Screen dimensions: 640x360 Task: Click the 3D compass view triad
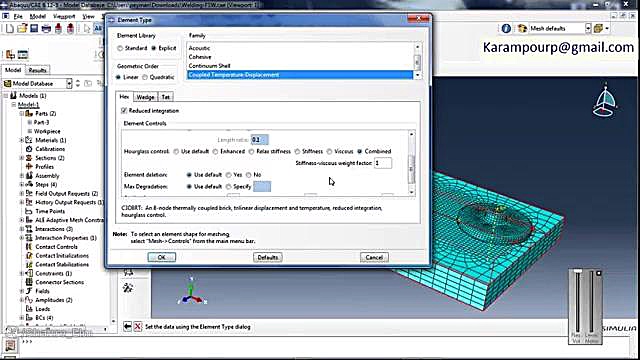coord(605,100)
